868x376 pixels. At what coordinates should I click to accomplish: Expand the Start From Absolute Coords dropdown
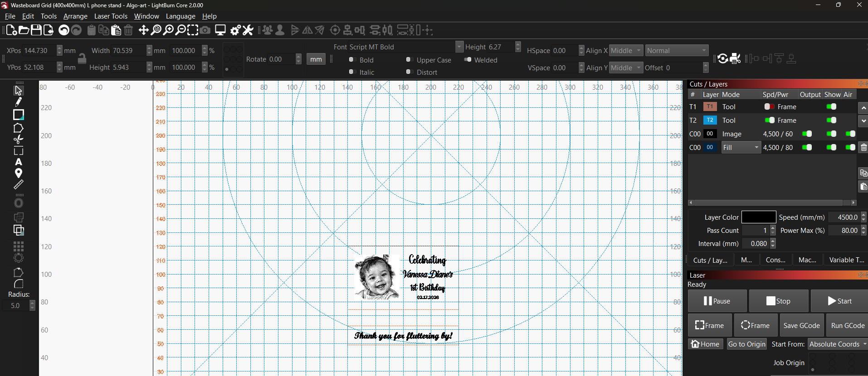pyautogui.click(x=837, y=344)
